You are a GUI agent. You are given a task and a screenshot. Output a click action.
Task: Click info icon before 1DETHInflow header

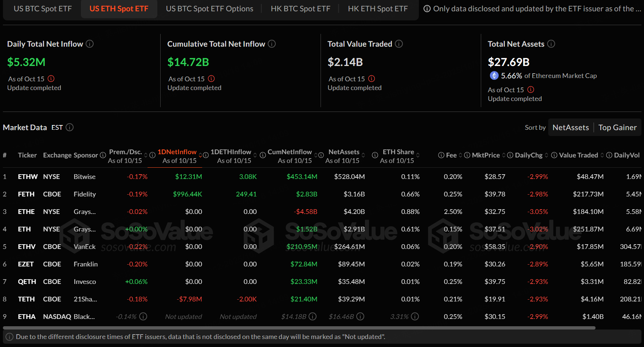pos(206,155)
